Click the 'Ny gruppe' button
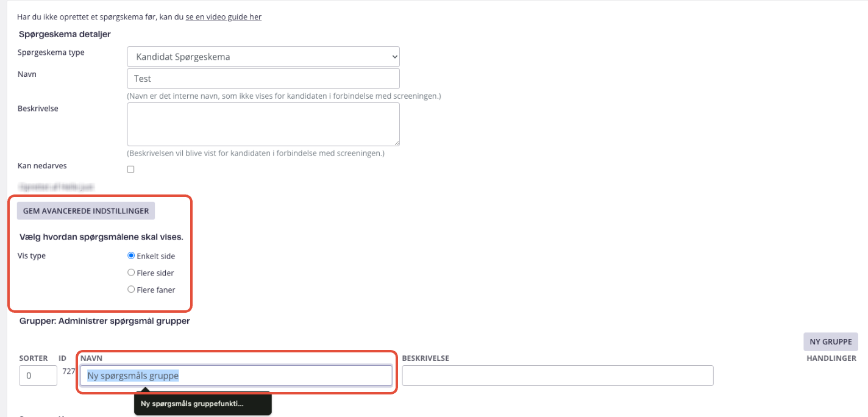The width and height of the screenshot is (868, 417). pos(831,341)
